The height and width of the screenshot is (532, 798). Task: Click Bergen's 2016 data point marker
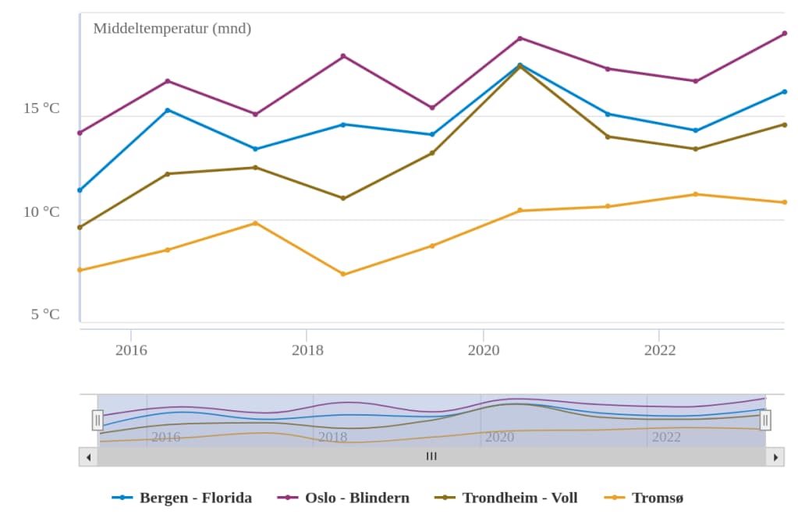168,110
